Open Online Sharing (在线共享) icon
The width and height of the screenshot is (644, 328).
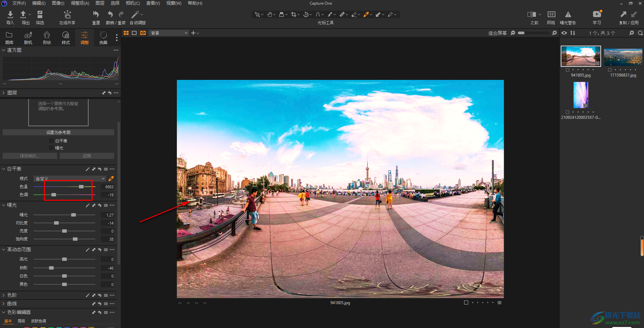click(67, 15)
